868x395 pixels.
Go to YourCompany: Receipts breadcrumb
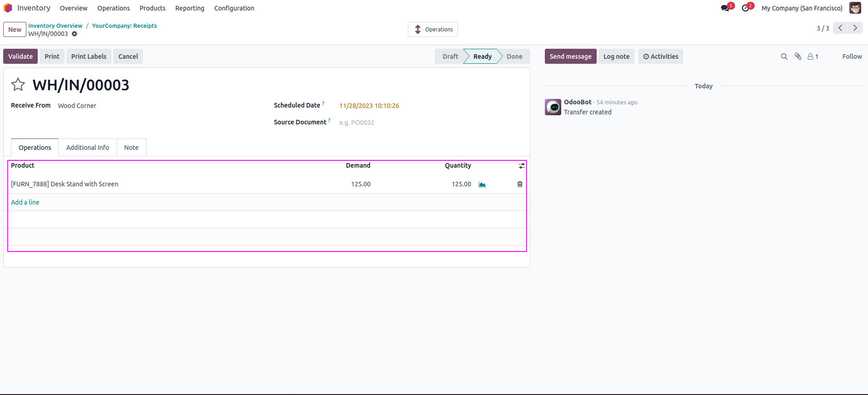(x=124, y=26)
